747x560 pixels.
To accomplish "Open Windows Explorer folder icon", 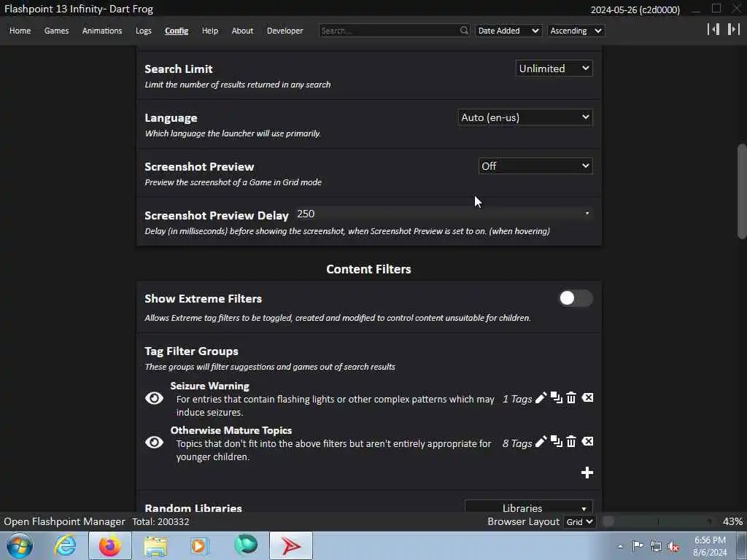I will pyautogui.click(x=155, y=547).
